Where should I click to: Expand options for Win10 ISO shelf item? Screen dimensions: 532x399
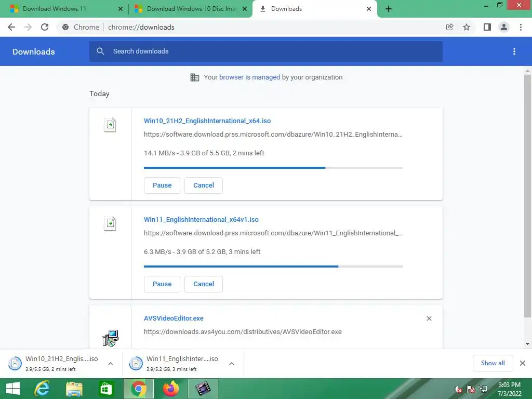point(111,364)
